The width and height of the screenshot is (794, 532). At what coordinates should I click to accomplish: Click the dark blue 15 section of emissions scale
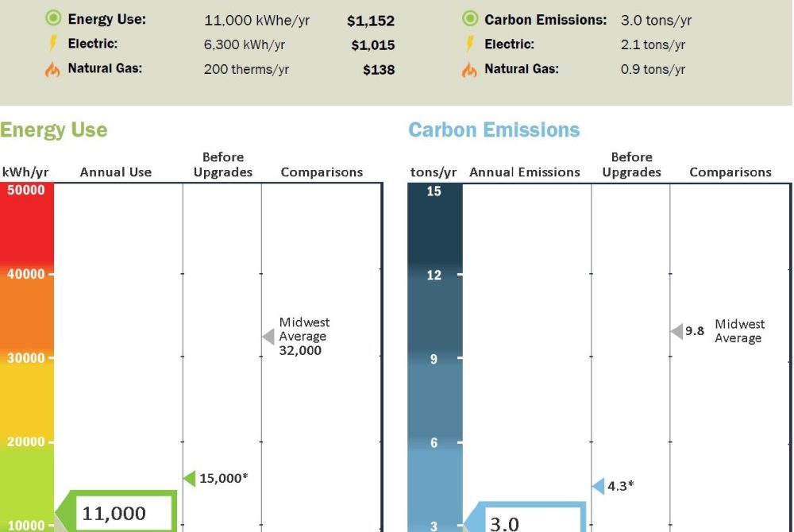[x=435, y=222]
